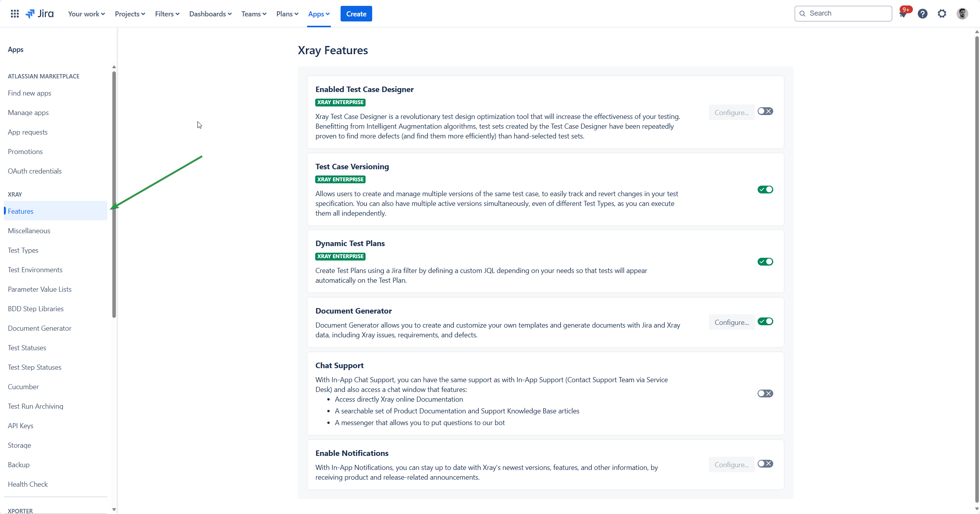This screenshot has height=514, width=980.
Task: Select Features under Xray
Action: click(x=55, y=211)
